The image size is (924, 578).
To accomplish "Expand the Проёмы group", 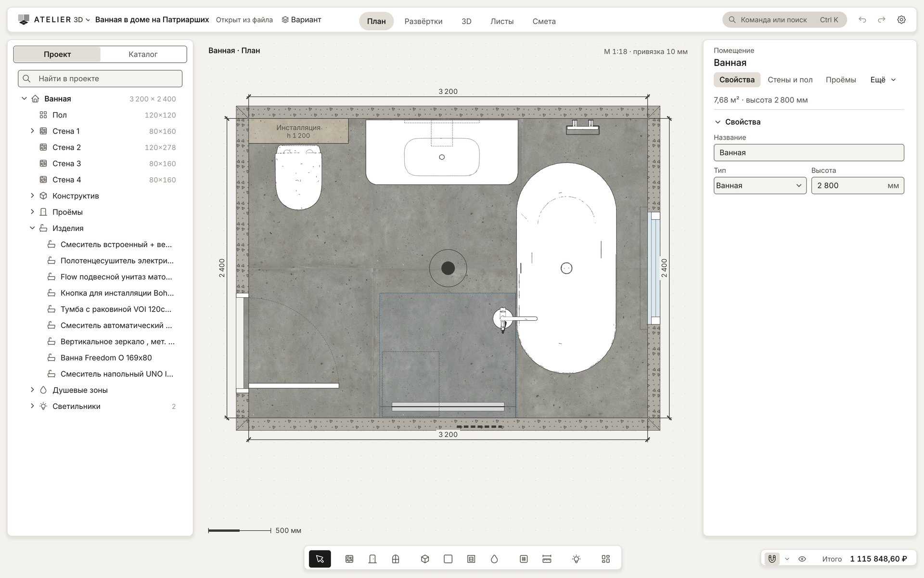I will (x=32, y=212).
